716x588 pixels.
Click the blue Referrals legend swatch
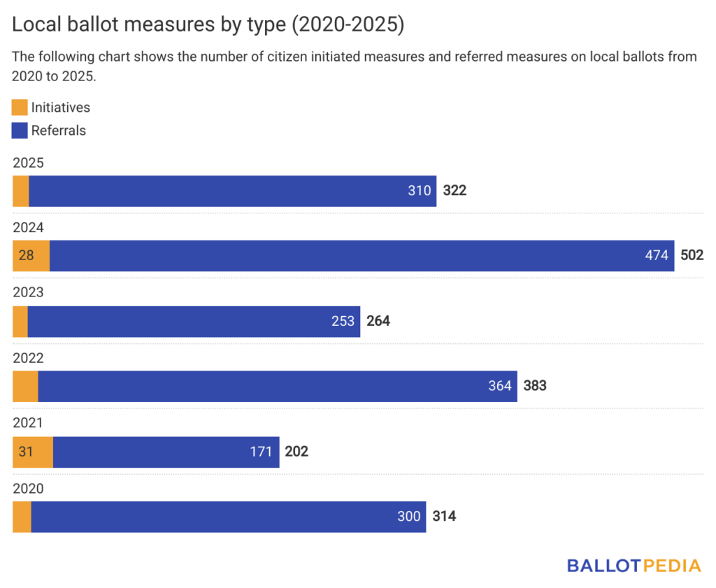(x=20, y=130)
